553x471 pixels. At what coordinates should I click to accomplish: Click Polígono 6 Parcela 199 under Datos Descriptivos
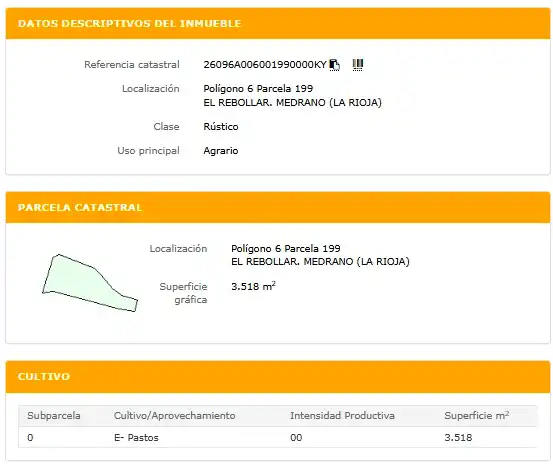coord(258,89)
